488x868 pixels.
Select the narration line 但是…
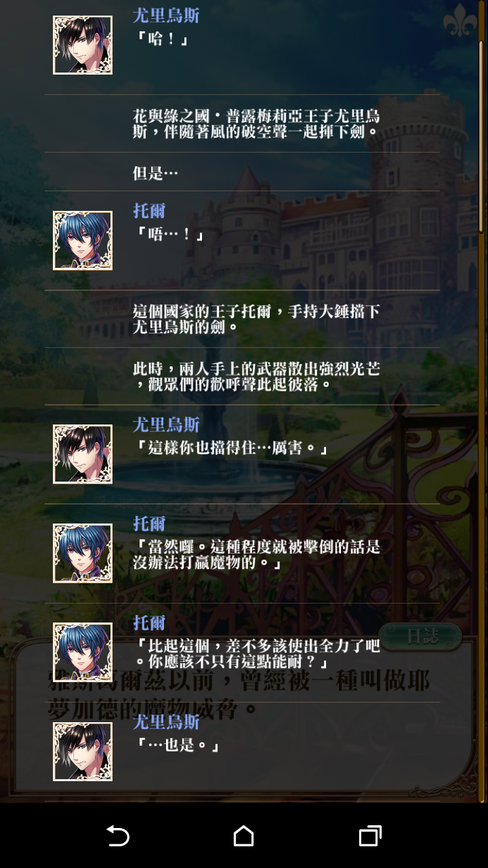155,173
